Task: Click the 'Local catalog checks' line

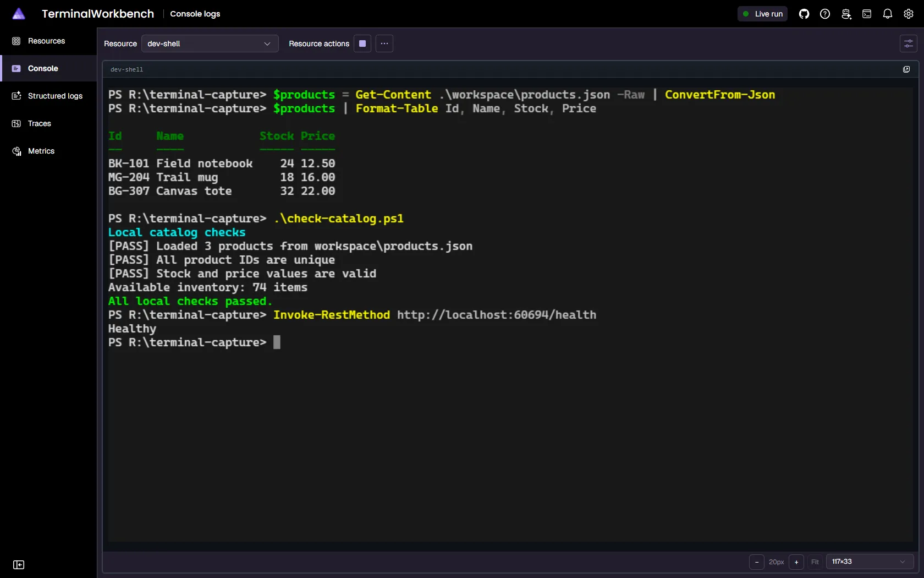Action: [x=177, y=232]
